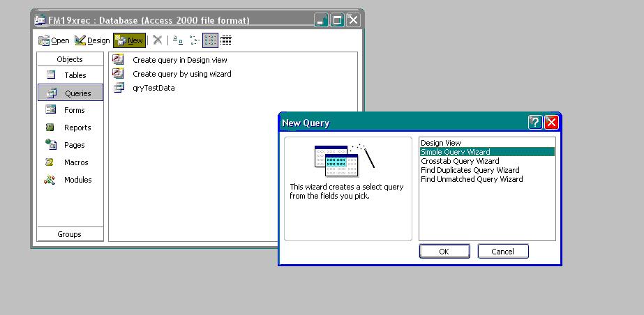The height and width of the screenshot is (315, 644).
Task: Click the database window title bar icon
Action: 40,20
